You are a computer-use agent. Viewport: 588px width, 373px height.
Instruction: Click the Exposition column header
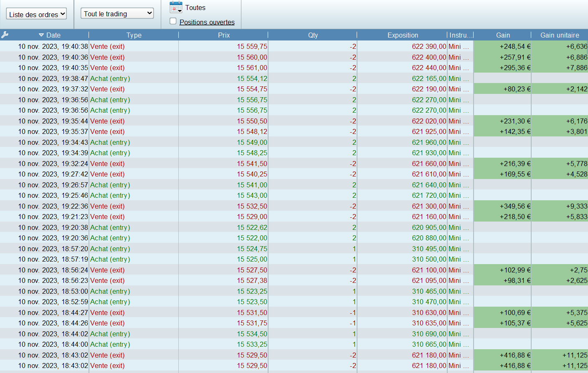click(x=402, y=35)
